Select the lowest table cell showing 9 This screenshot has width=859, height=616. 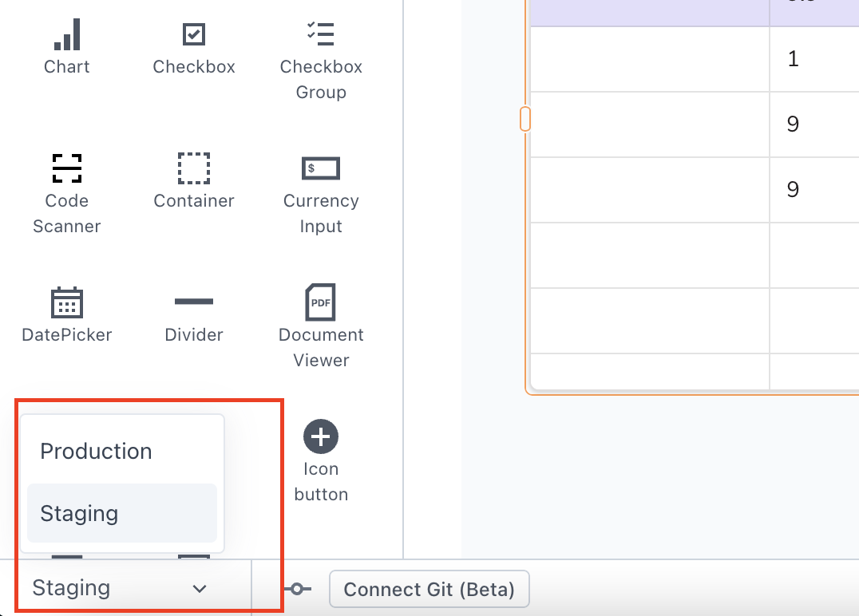(x=813, y=189)
